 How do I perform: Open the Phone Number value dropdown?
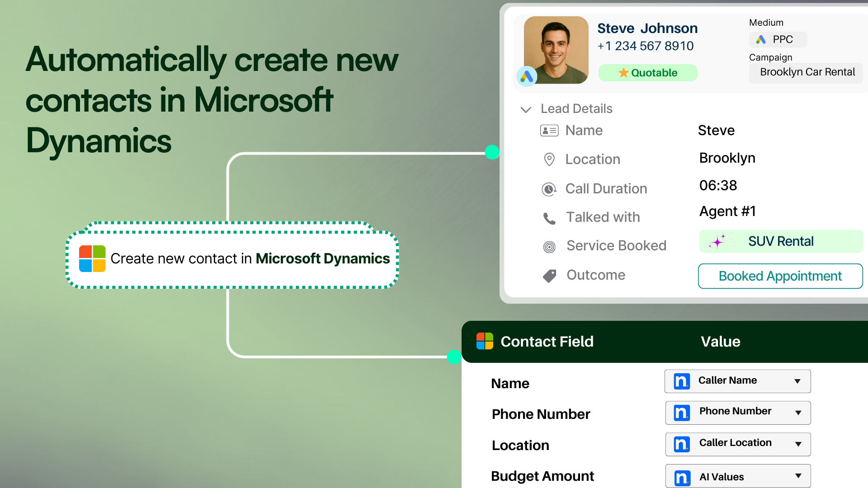(798, 413)
